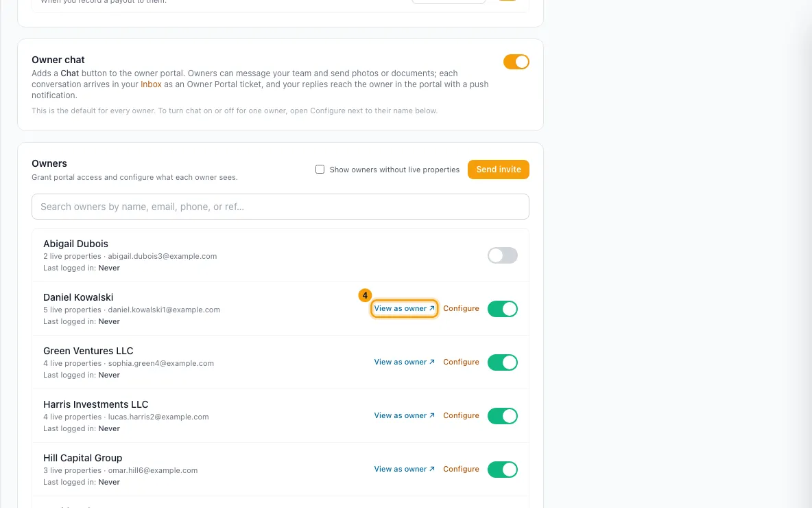This screenshot has width=812, height=508.
Task: Focus the Search owners input field
Action: pos(280,207)
